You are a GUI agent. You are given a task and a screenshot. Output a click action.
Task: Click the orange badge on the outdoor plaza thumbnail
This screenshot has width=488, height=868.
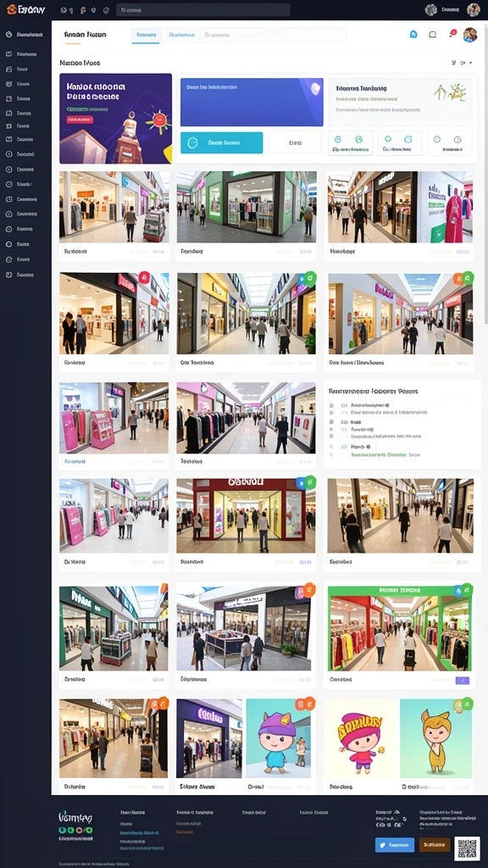point(309,590)
